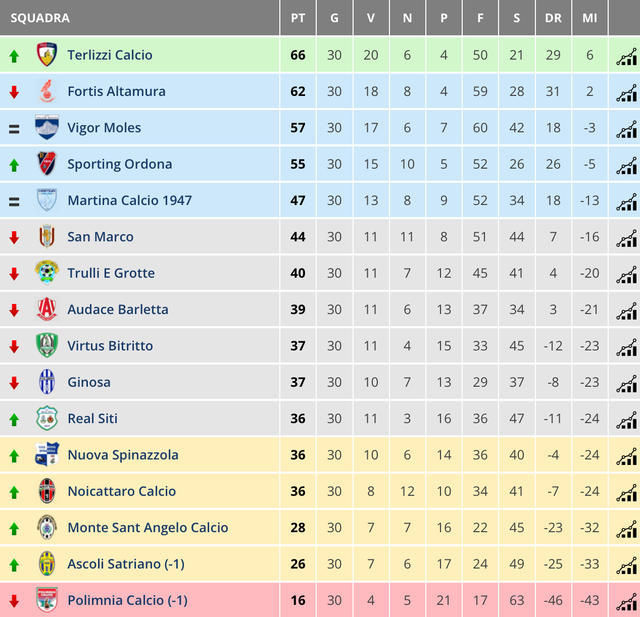The height and width of the screenshot is (617, 640).
Task: Sort table by the DR column header
Action: click(553, 18)
